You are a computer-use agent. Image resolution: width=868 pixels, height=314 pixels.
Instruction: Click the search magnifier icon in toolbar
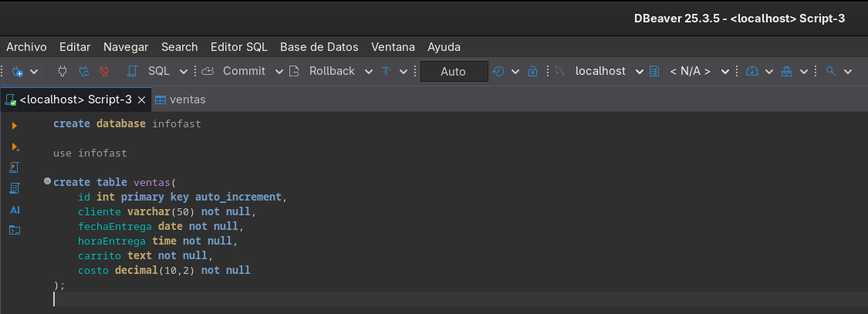[831, 71]
